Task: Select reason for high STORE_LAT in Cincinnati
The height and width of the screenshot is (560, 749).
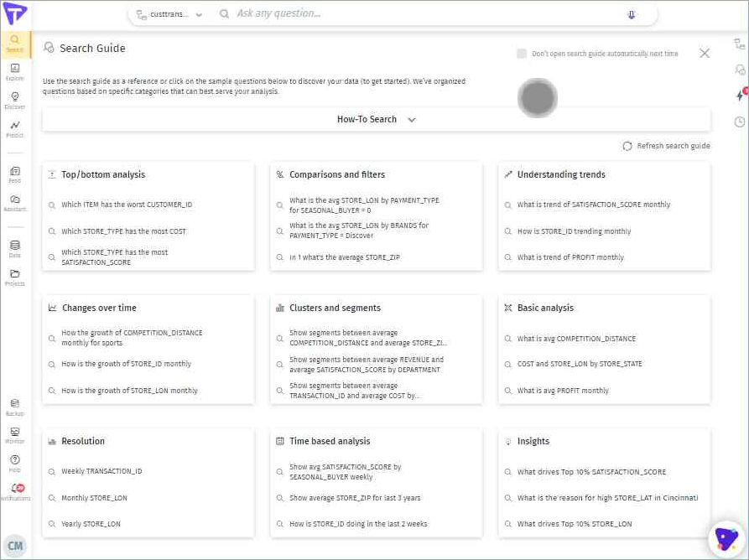Action: [607, 498]
